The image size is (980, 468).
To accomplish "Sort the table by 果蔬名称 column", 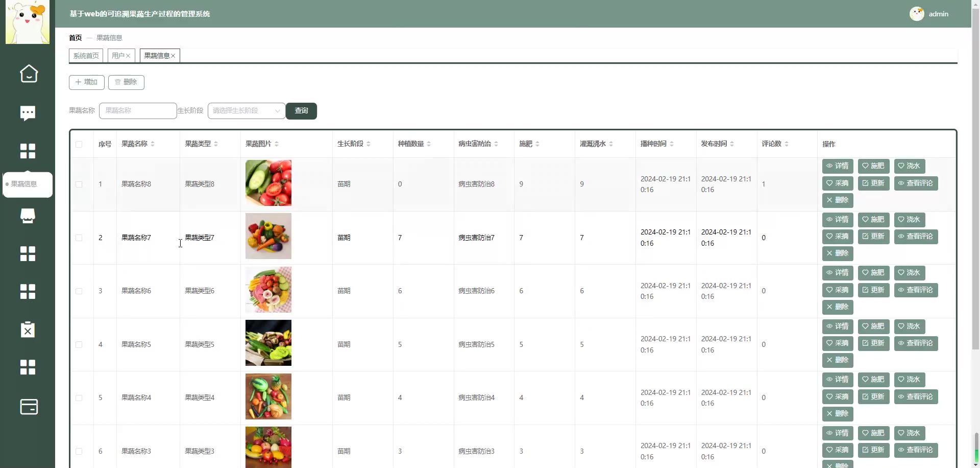I will click(x=153, y=144).
